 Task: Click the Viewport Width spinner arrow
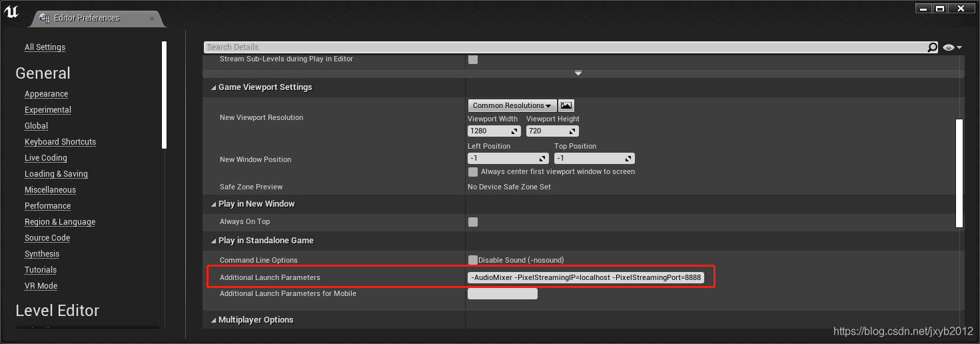[515, 131]
